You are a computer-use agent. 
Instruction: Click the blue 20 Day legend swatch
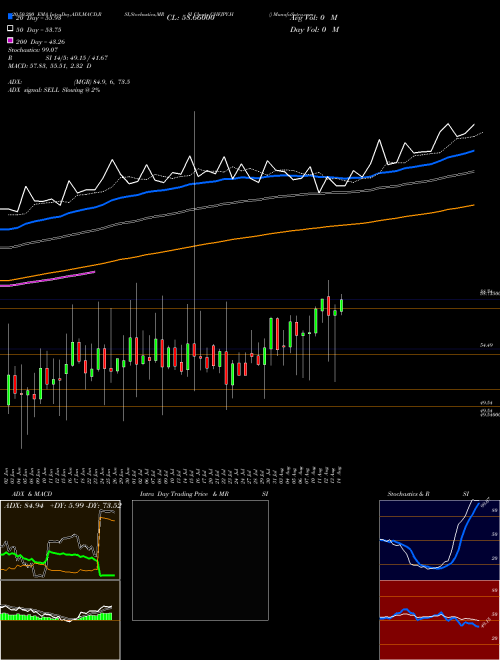10,17
